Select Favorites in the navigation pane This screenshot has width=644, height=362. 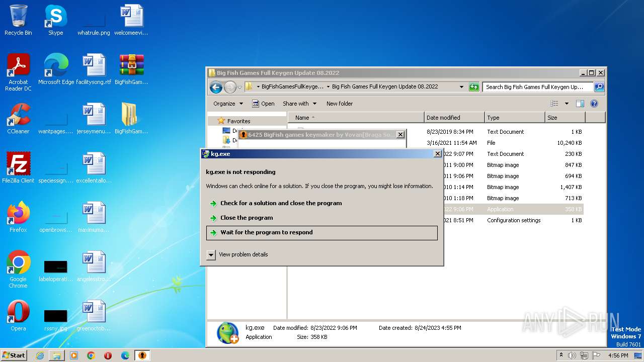click(x=238, y=121)
